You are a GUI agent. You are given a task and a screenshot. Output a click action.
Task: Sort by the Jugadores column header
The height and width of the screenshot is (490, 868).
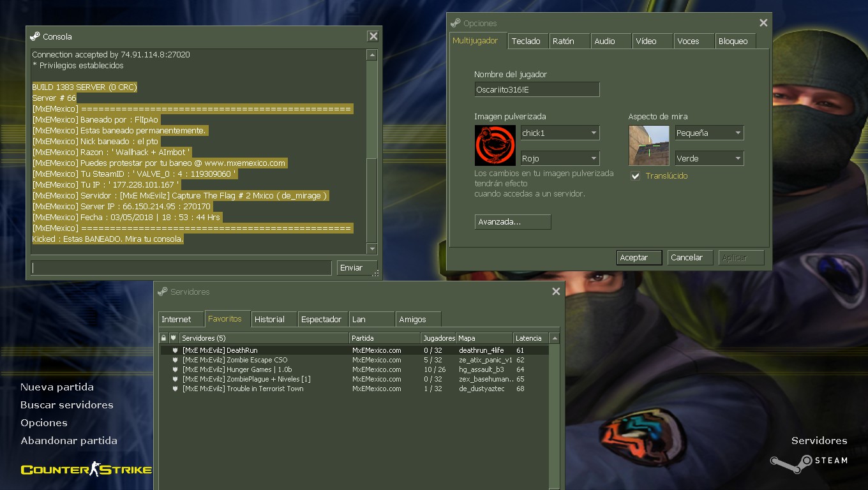pyautogui.click(x=438, y=338)
